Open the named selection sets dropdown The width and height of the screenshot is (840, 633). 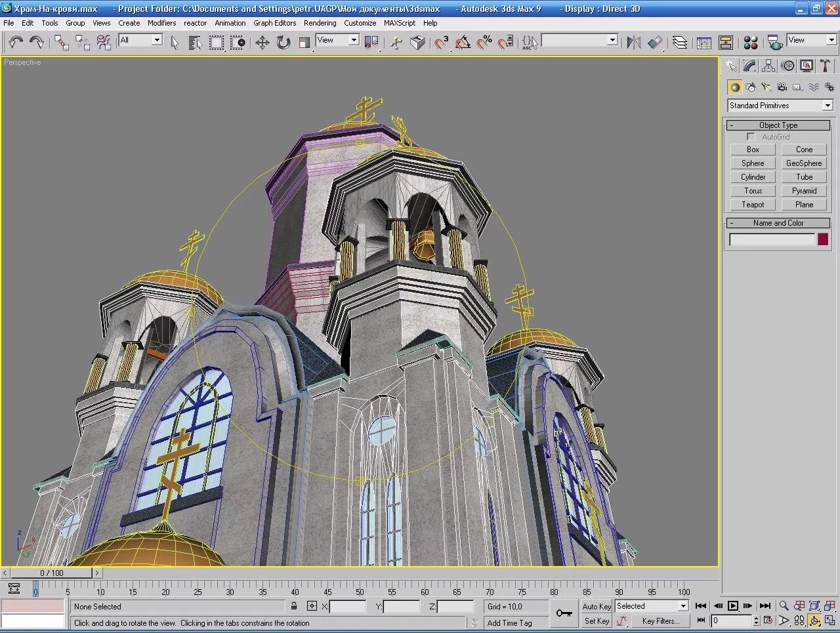pyautogui.click(x=579, y=40)
